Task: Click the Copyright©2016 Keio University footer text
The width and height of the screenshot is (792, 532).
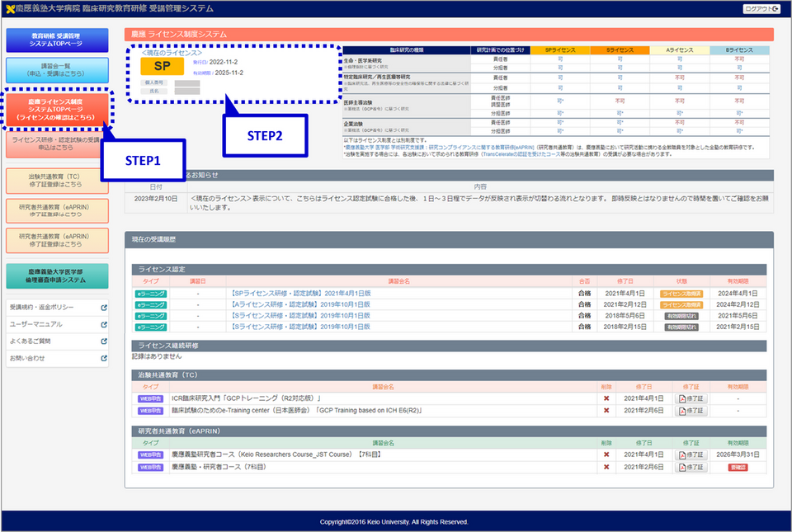Action: [394, 522]
